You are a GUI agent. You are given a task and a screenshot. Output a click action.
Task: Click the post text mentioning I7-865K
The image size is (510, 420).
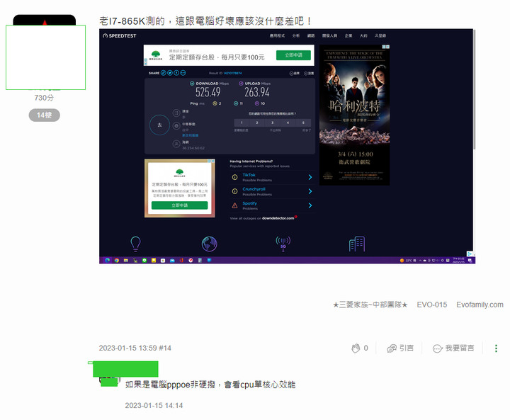[205, 21]
